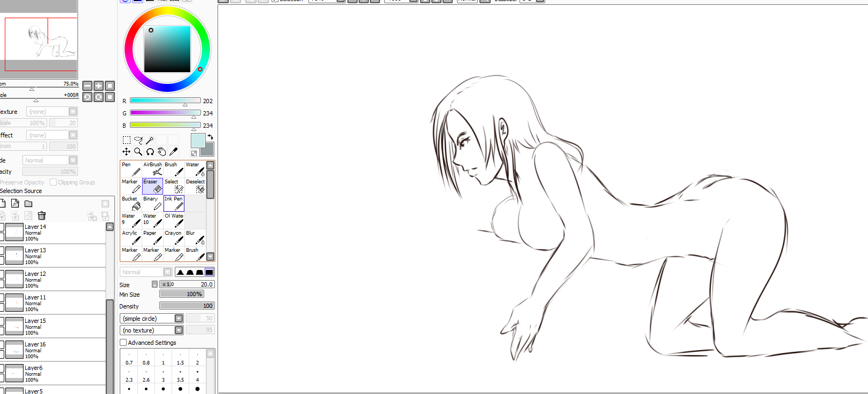The width and height of the screenshot is (868, 394).
Task: Toggle visibility of Layer16
Action: tap(2, 345)
